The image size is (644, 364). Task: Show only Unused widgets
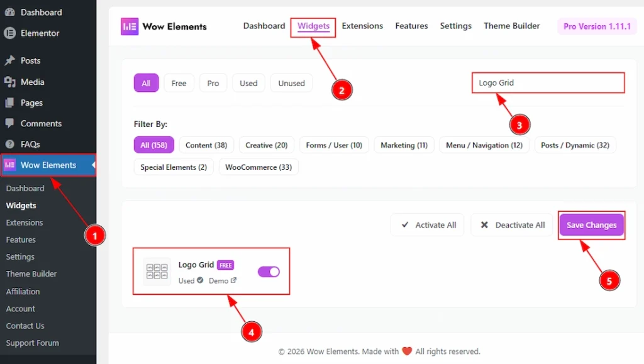click(x=292, y=84)
